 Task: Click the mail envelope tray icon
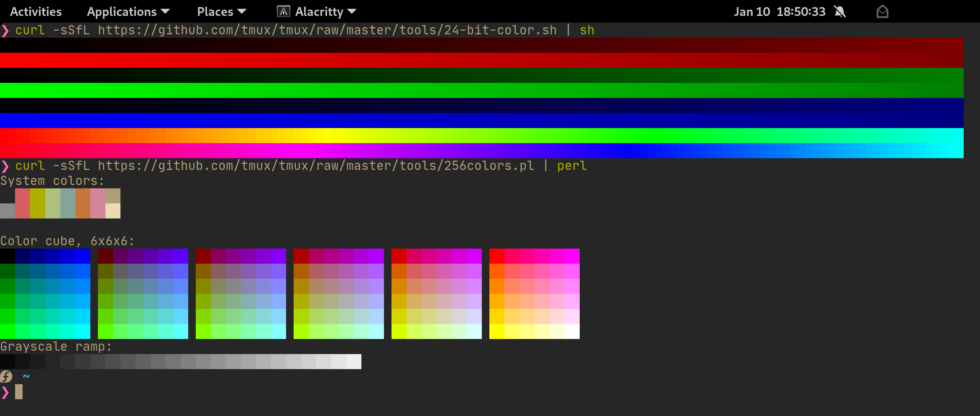coord(882,12)
